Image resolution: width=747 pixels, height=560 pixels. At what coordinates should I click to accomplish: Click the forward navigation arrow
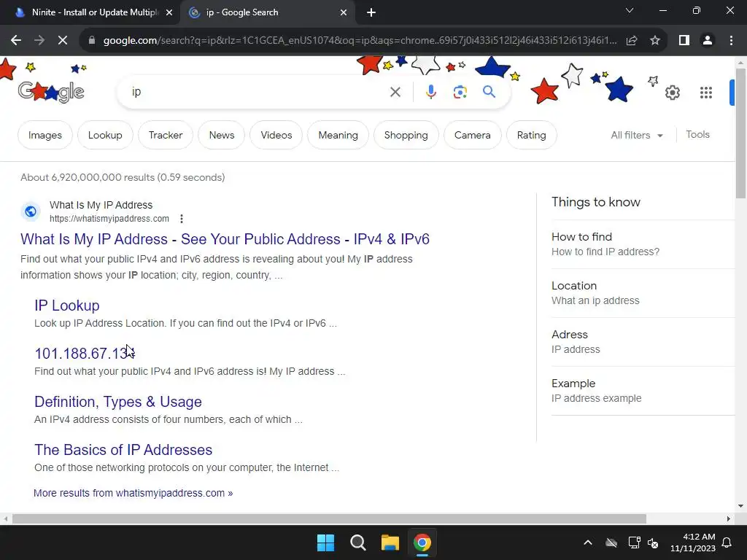point(39,41)
